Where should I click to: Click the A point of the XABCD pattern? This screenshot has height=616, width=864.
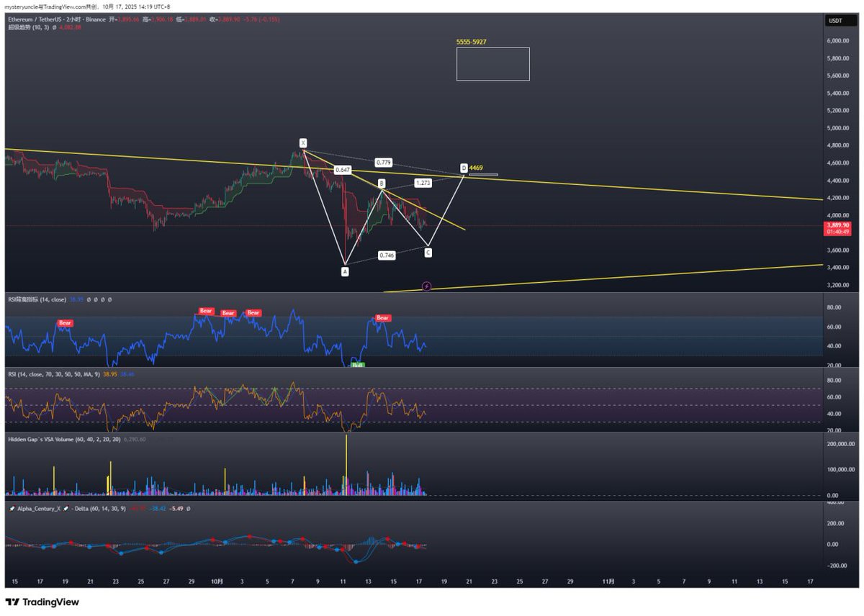click(x=345, y=271)
